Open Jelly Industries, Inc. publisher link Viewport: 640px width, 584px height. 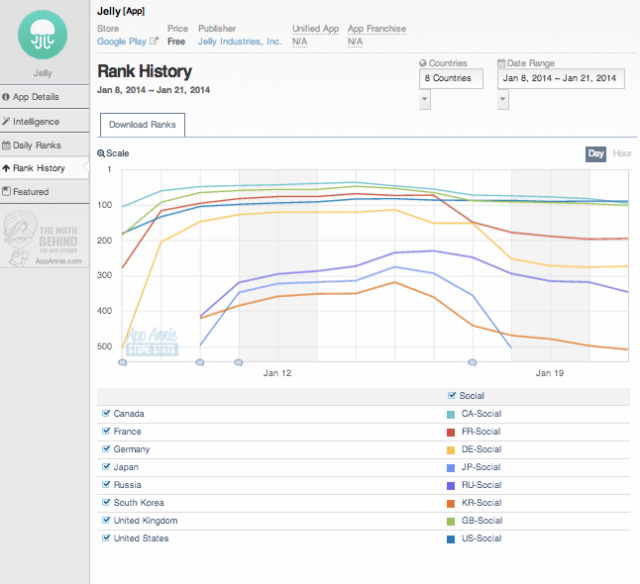point(240,42)
